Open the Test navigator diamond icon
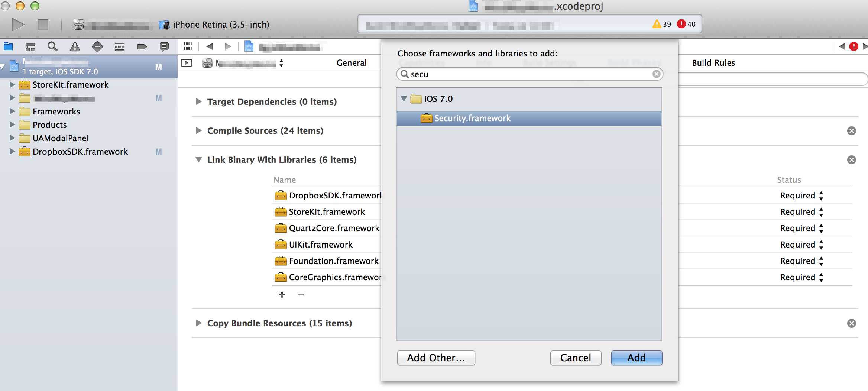 pos(97,46)
